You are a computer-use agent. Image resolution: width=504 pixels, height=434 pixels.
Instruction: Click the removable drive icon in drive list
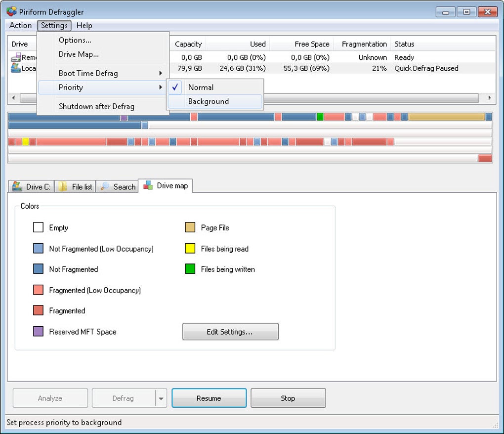(x=16, y=57)
